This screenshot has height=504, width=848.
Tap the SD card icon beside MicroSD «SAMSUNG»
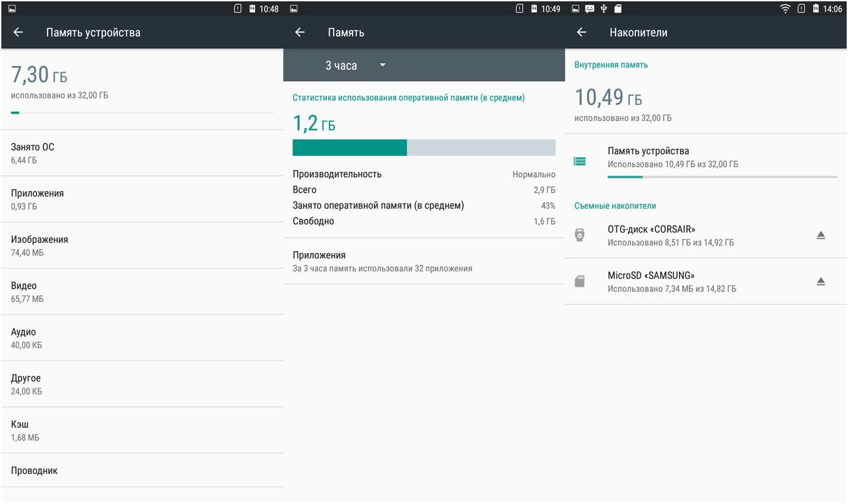[580, 281]
